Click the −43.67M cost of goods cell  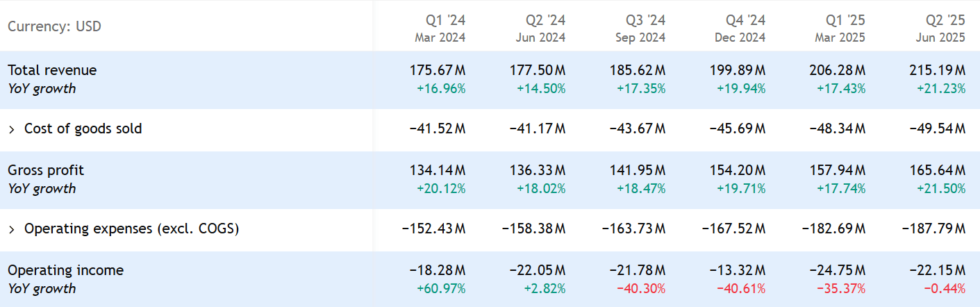(x=637, y=129)
